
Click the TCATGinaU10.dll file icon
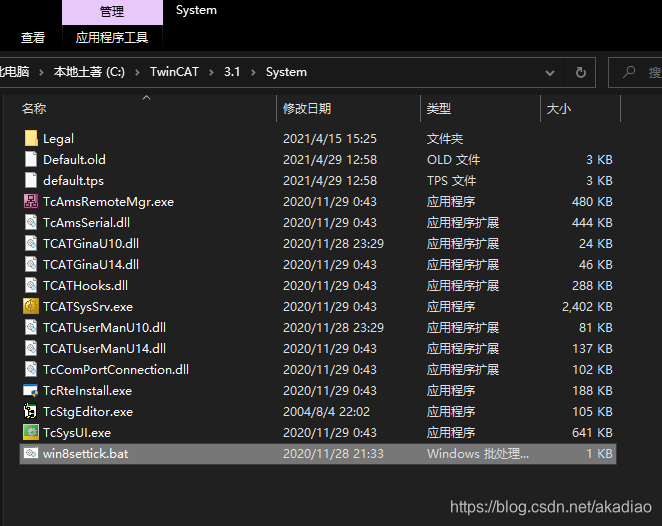[31, 244]
